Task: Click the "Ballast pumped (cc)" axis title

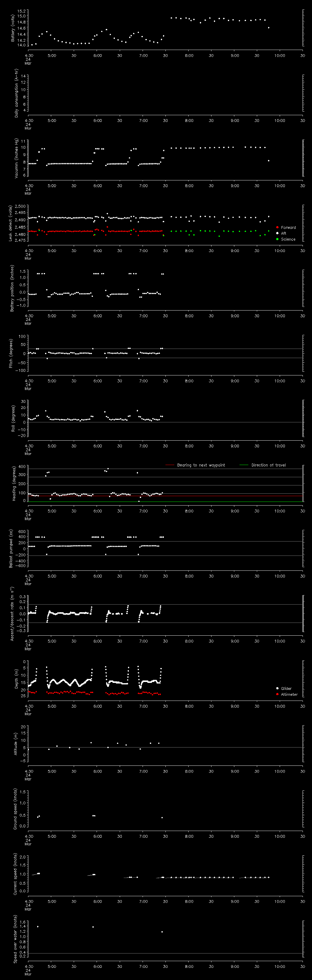Action: (x=11, y=549)
